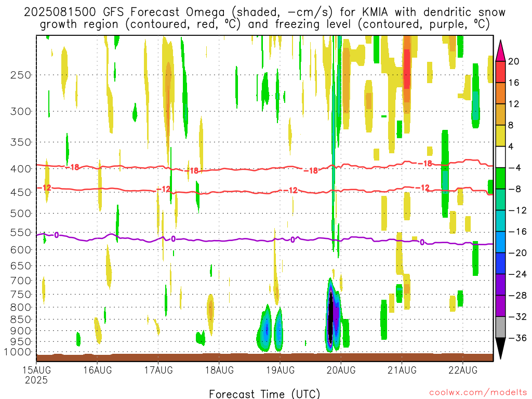Select the colorbar label '-32'
Image resolution: width=532 pixels, height=399 pixels.
coord(517,316)
